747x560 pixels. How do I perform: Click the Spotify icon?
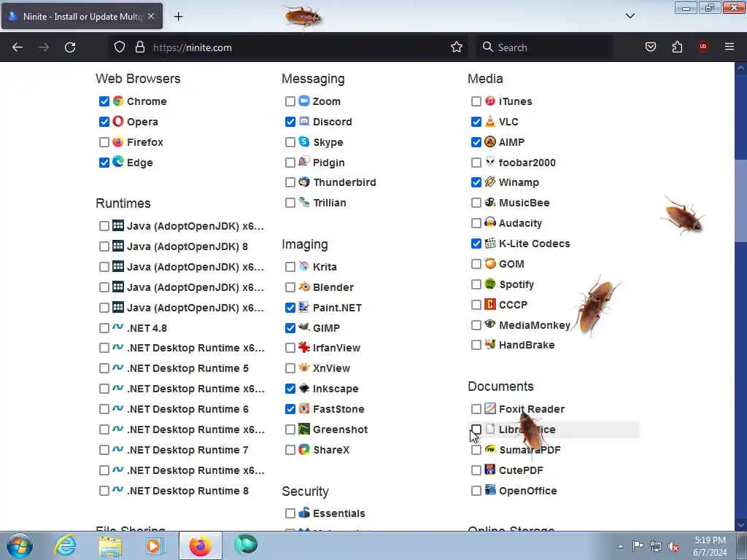point(490,284)
